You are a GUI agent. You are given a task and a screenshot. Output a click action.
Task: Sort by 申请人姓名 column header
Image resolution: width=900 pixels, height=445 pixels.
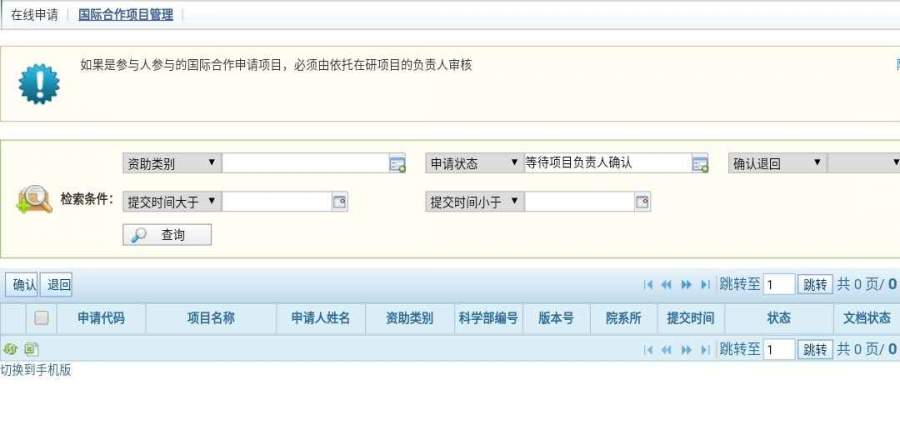(321, 318)
